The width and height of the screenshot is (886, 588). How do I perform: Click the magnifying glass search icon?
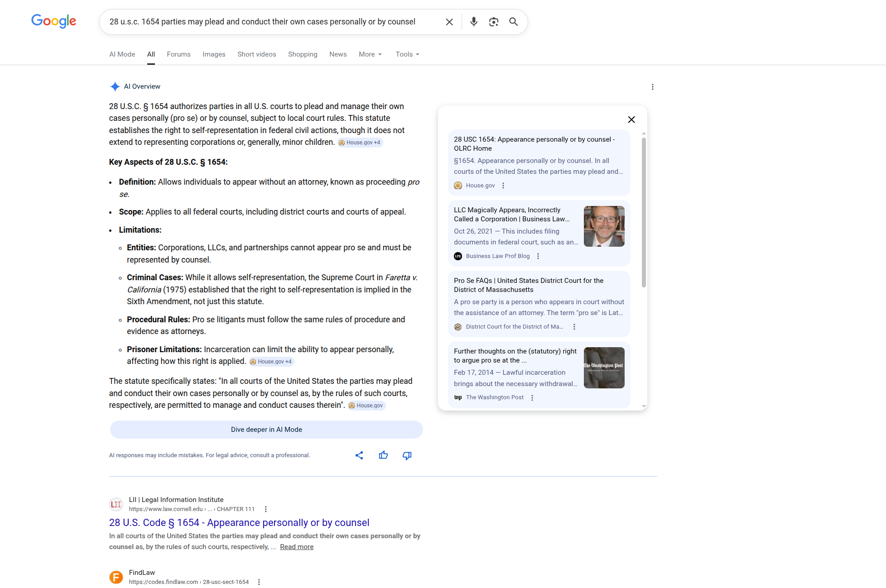(513, 22)
